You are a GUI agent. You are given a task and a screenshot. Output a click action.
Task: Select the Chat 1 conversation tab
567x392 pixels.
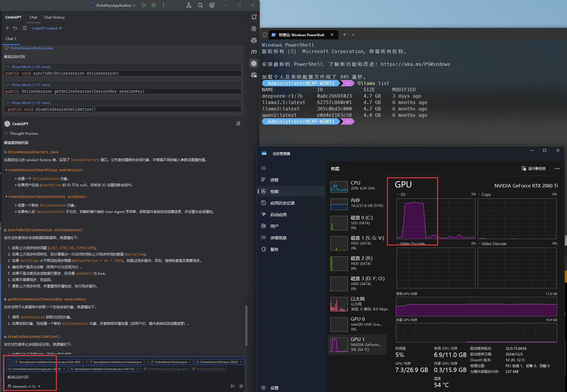pyautogui.click(x=11, y=39)
